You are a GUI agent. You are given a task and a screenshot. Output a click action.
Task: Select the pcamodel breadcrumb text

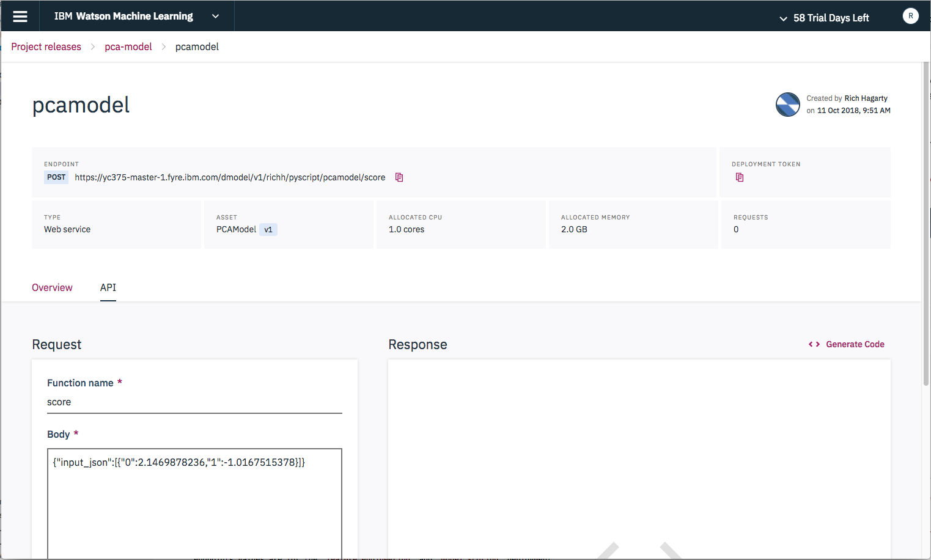[197, 46]
